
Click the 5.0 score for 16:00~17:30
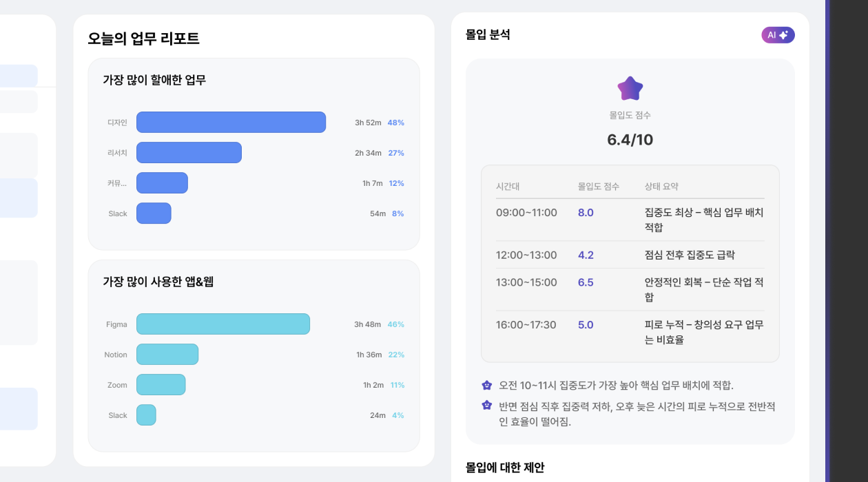pyautogui.click(x=586, y=325)
